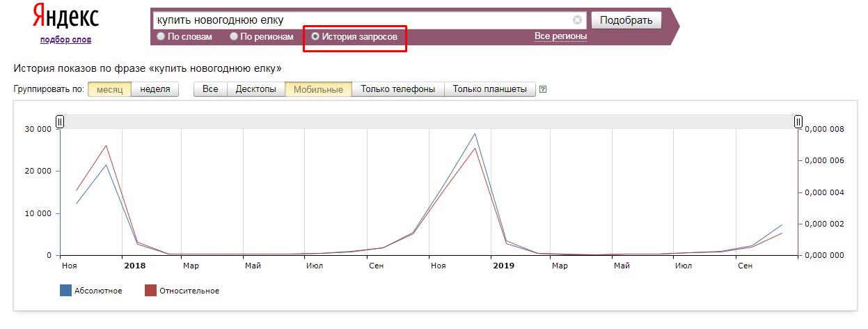Select the 'По регионам' radio button
Viewport: 868px width, 329px height.
tap(235, 36)
